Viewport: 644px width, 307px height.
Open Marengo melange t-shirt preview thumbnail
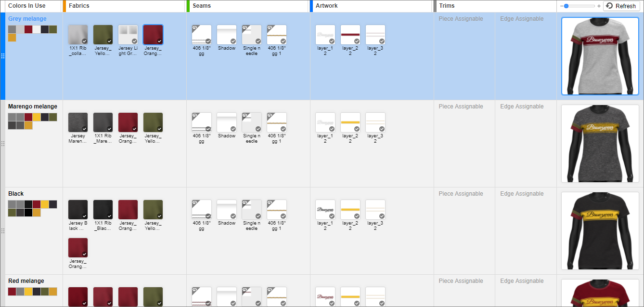(600, 144)
